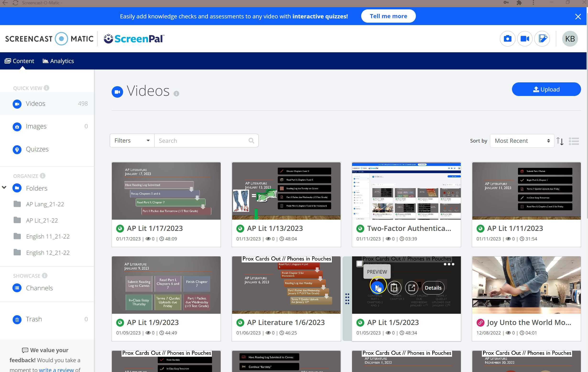Click the open-in-new-window icon on hovered video
The width and height of the screenshot is (588, 372).
411,288
